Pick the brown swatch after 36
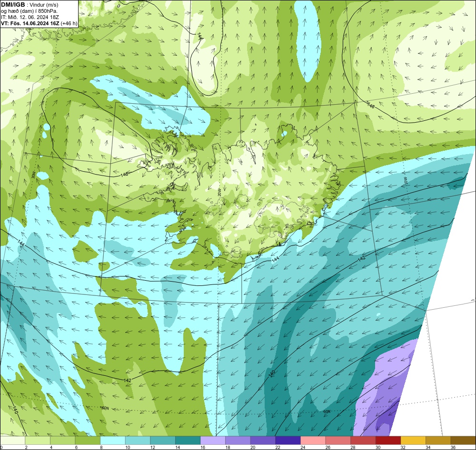The height and width of the screenshot is (450, 476). (x=463, y=440)
